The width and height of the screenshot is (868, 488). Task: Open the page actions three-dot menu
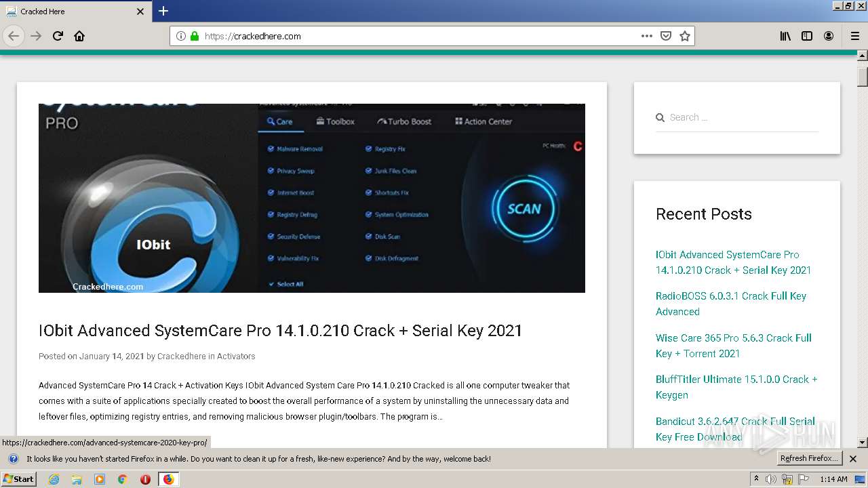[647, 36]
